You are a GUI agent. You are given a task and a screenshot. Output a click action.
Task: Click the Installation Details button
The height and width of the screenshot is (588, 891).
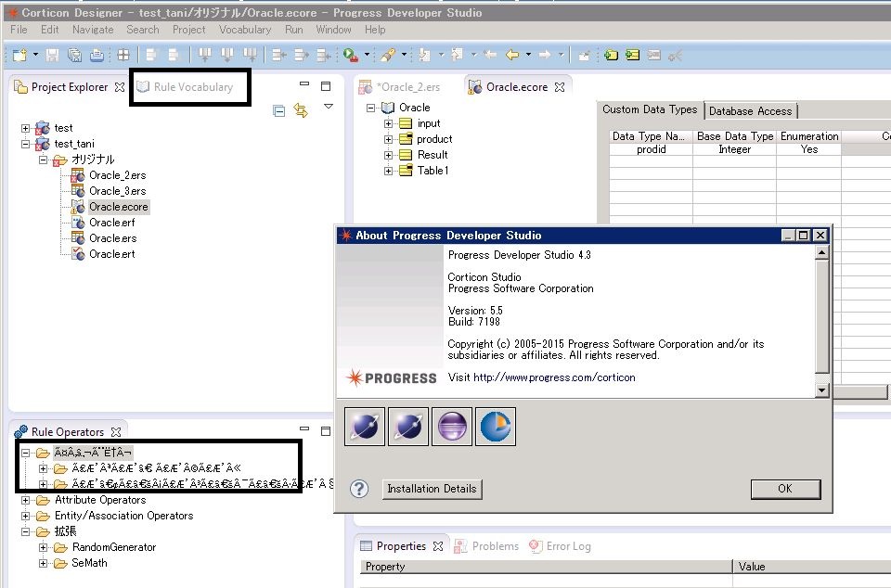(432, 489)
